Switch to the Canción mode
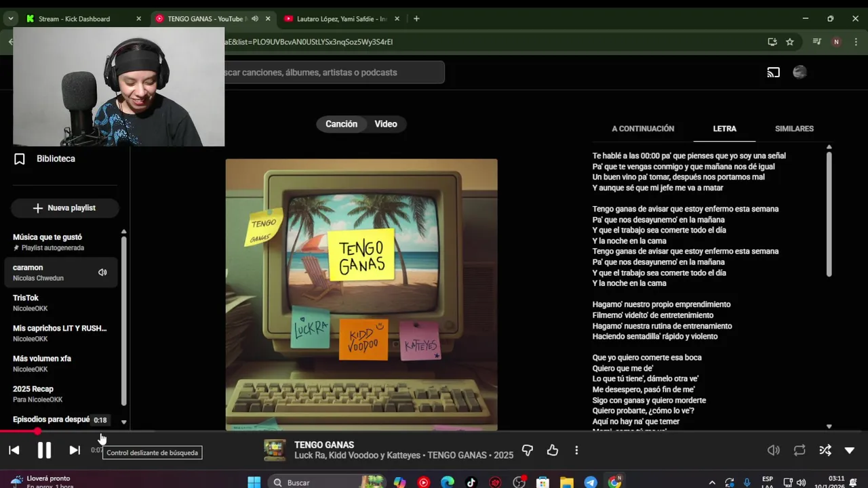Viewport: 868px width, 488px height. [341, 124]
